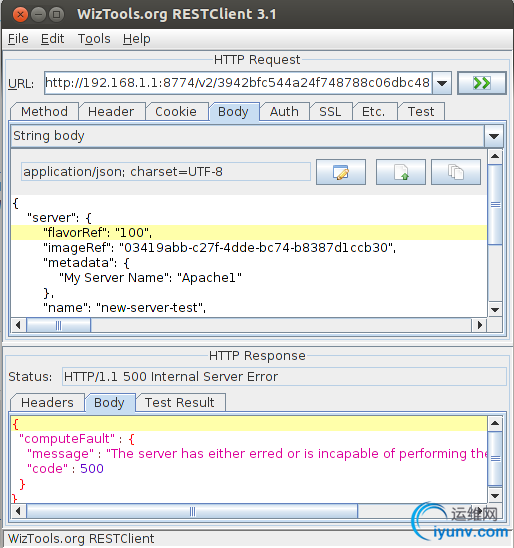Open the Tools menu

[x=94, y=38]
